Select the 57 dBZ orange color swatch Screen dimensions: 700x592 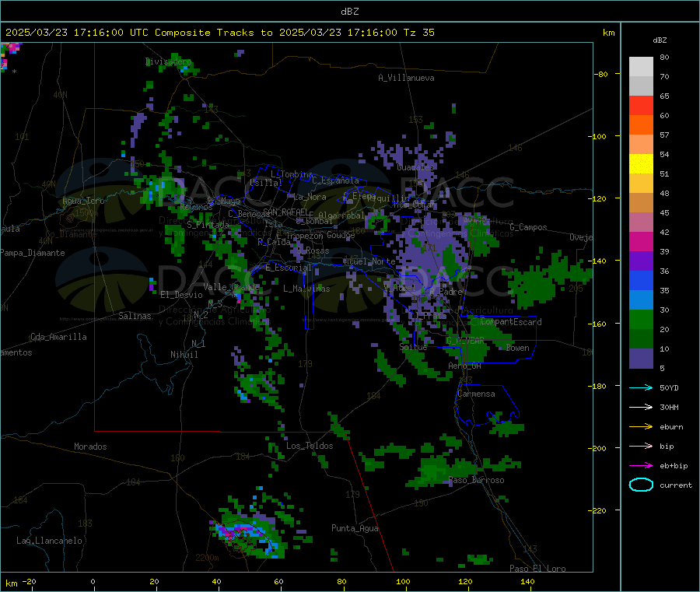pos(641,125)
